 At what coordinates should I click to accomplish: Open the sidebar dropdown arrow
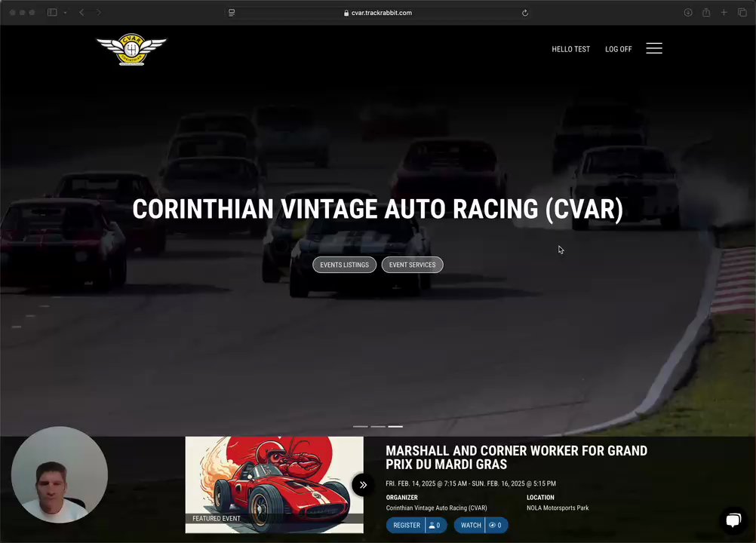coord(65,13)
